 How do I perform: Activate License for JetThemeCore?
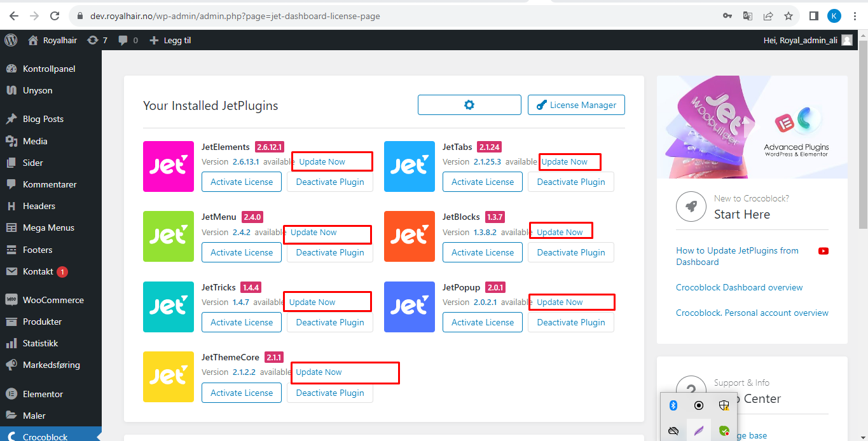coord(242,393)
